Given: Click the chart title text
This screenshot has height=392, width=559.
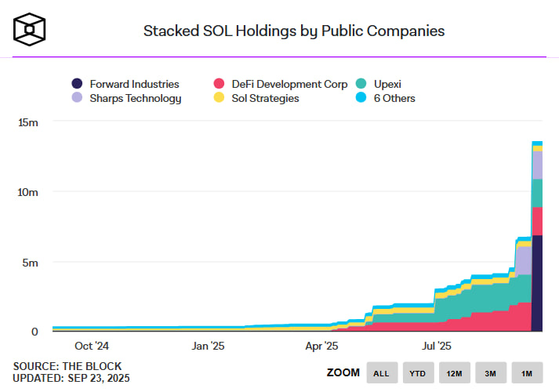Looking at the screenshot, I should [294, 31].
